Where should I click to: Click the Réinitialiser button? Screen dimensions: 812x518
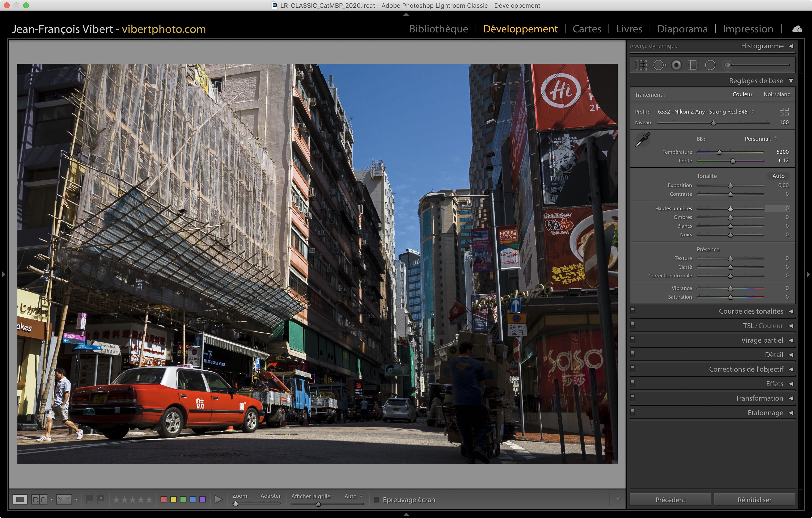(x=754, y=499)
